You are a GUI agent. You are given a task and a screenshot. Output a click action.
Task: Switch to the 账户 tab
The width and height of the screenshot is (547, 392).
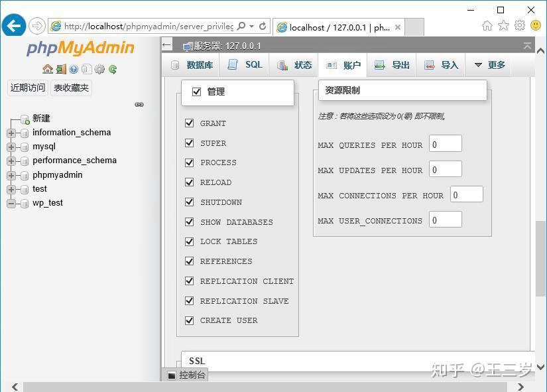click(343, 65)
